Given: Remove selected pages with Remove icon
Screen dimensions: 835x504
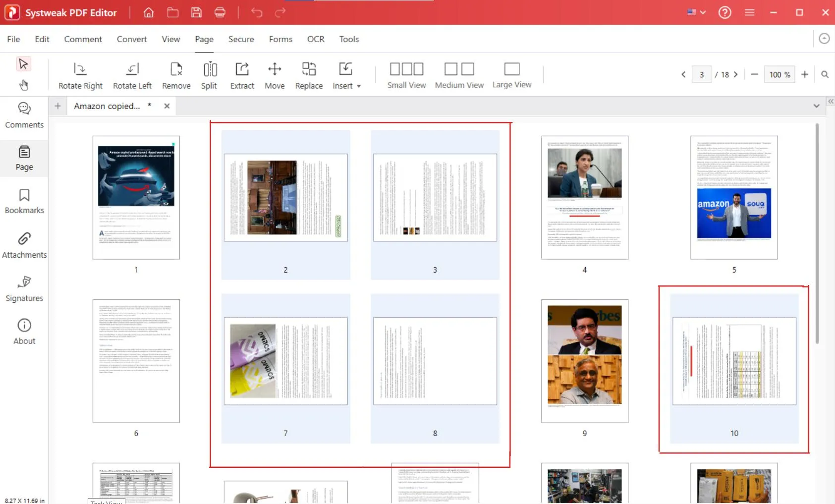Looking at the screenshot, I should (x=176, y=69).
